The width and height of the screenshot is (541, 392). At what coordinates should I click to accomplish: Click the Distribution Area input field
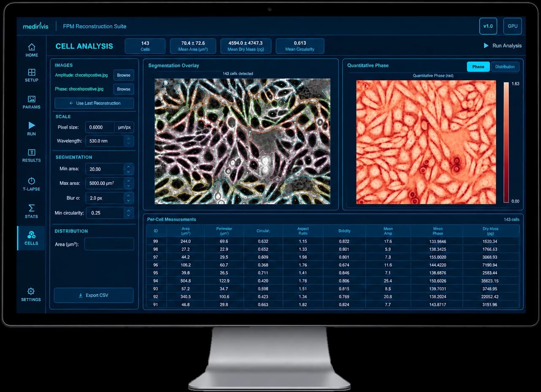pyautogui.click(x=109, y=244)
